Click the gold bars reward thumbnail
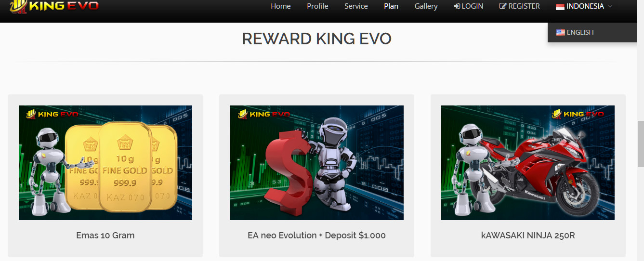The width and height of the screenshot is (644, 261). (105, 163)
